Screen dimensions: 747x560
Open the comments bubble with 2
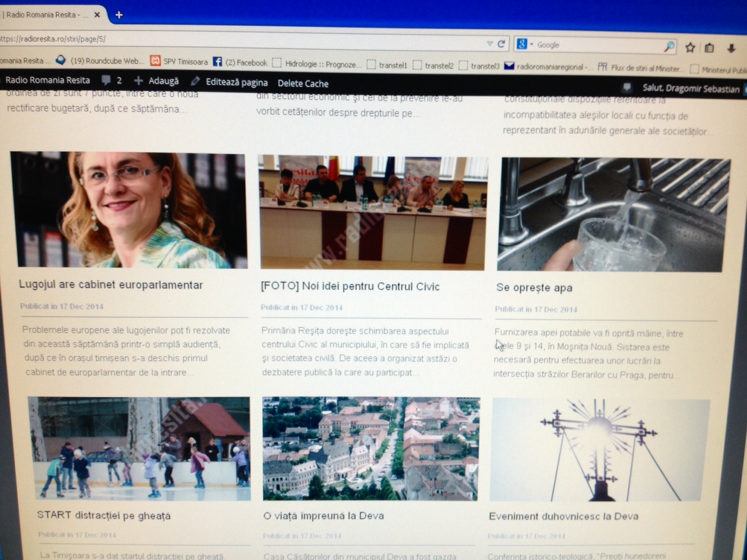click(111, 80)
